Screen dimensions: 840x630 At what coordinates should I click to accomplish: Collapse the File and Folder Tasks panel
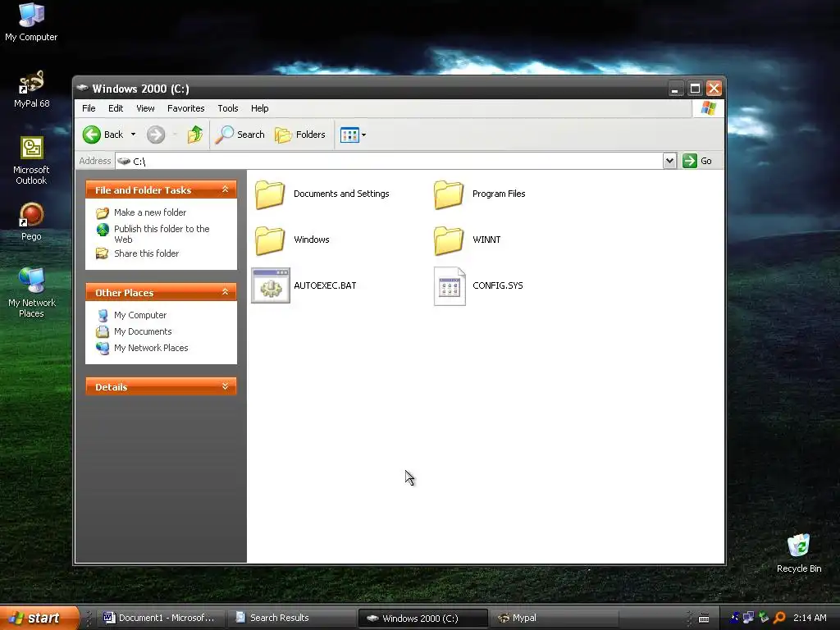pyautogui.click(x=225, y=189)
